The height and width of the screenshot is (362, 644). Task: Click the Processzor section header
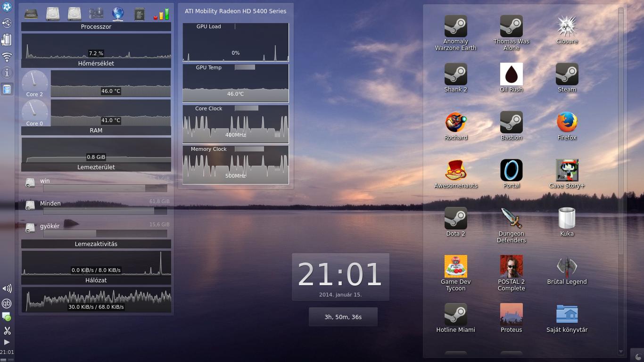point(96,27)
